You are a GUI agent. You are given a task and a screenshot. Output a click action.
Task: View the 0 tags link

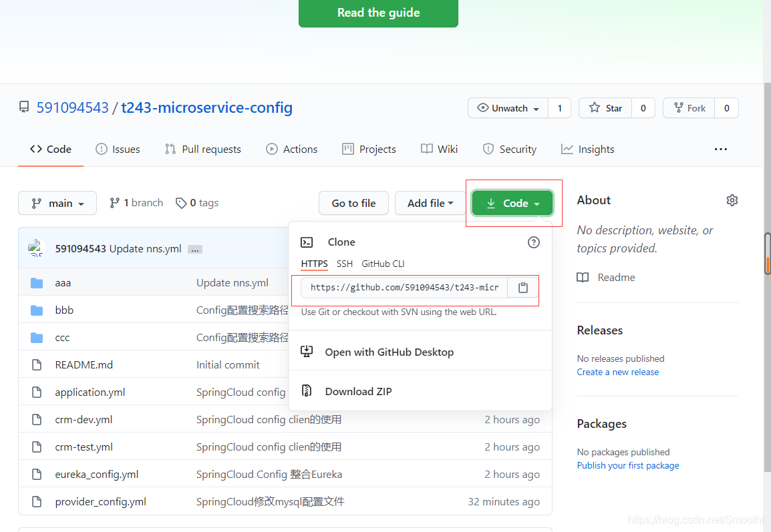[x=196, y=203]
